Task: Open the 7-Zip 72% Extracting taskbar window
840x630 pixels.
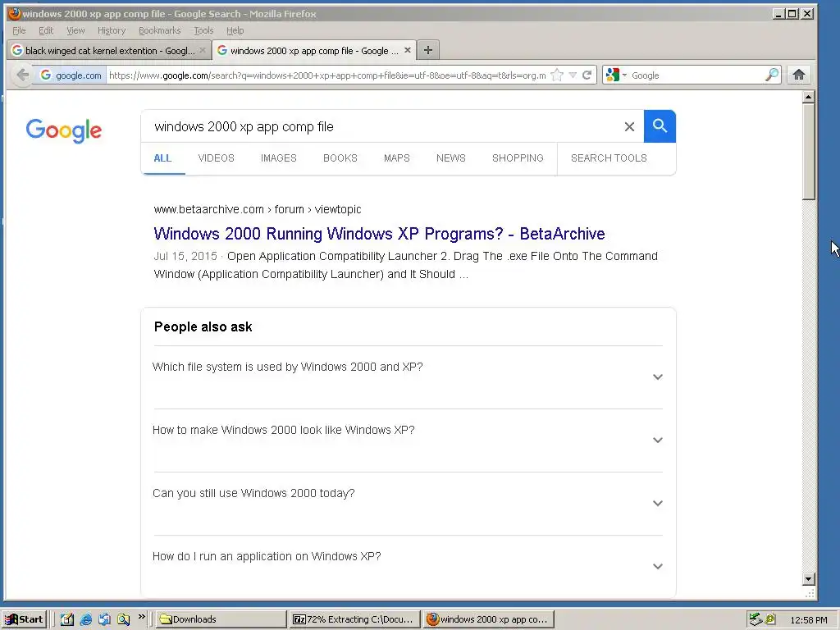Action: point(354,619)
